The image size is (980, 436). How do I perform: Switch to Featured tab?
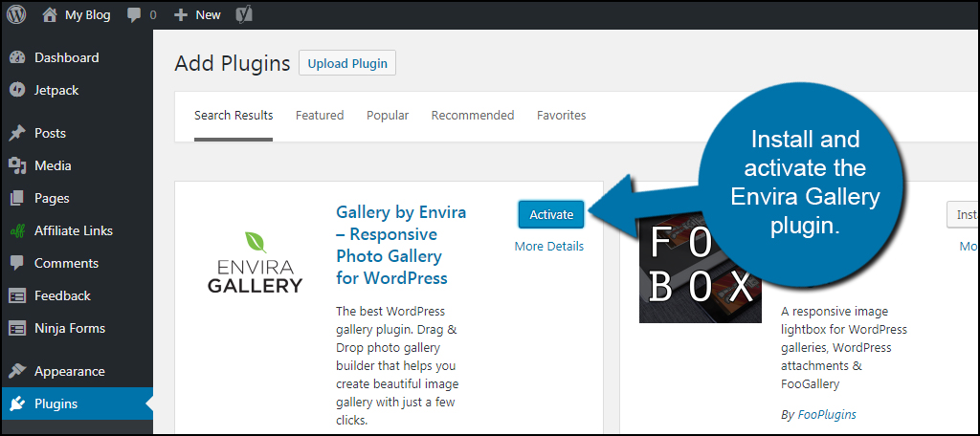(x=320, y=116)
